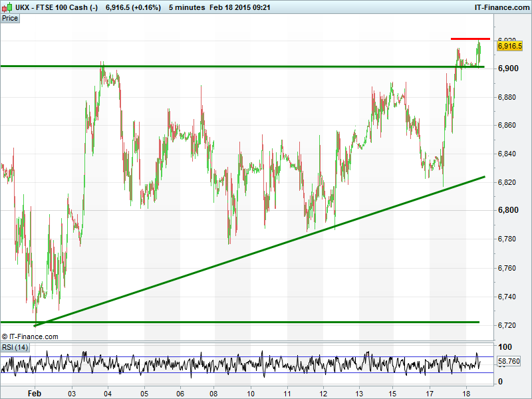Click the '17' date axis label

[x=430, y=394]
